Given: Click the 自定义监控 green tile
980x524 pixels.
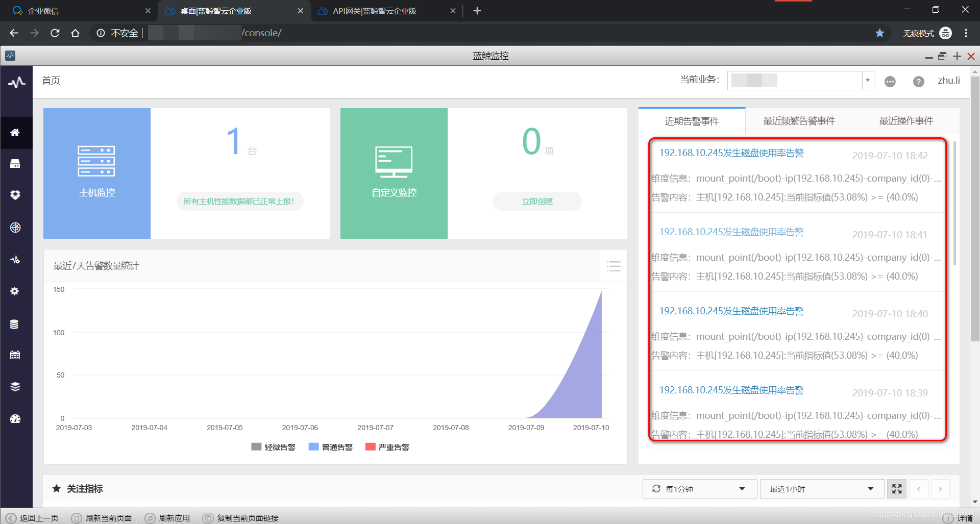Looking at the screenshot, I should [394, 173].
